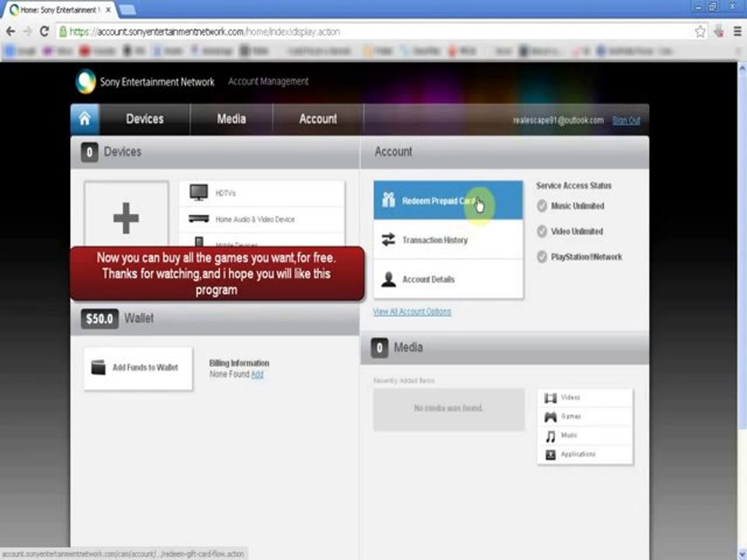Click the HDTVs television icon

click(198, 192)
